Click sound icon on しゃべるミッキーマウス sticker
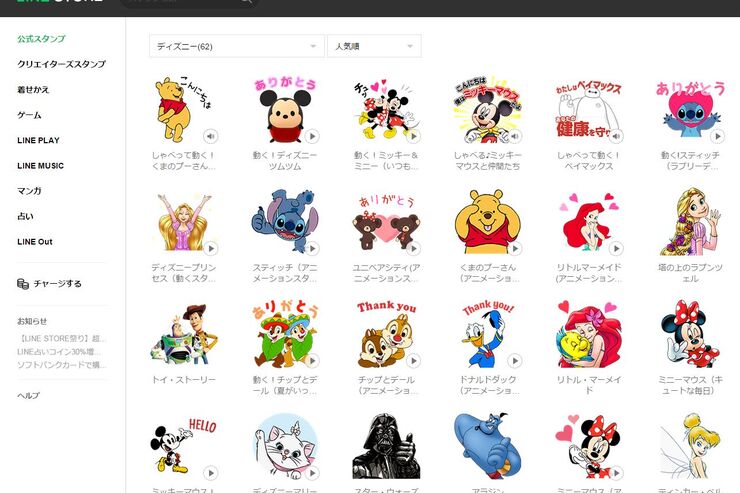The width and height of the screenshot is (740, 493). [515, 136]
